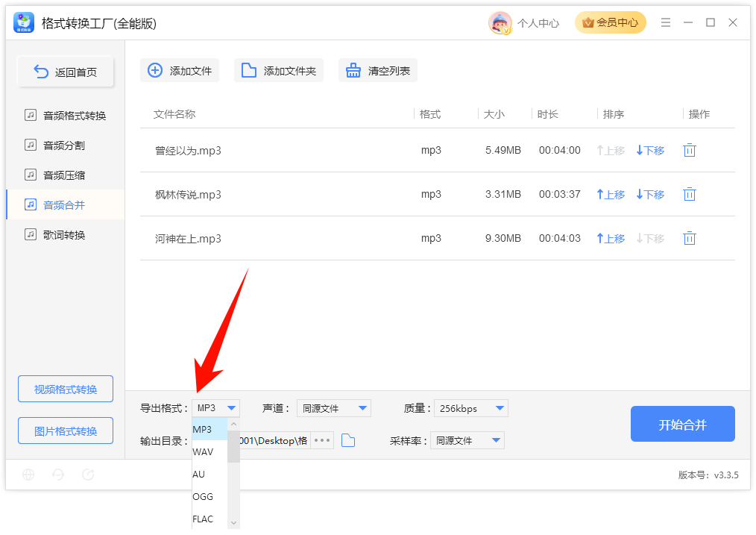Image resolution: width=756 pixels, height=535 pixels.
Task: Click the 版本号 v3.3.5 text
Action: click(x=708, y=475)
